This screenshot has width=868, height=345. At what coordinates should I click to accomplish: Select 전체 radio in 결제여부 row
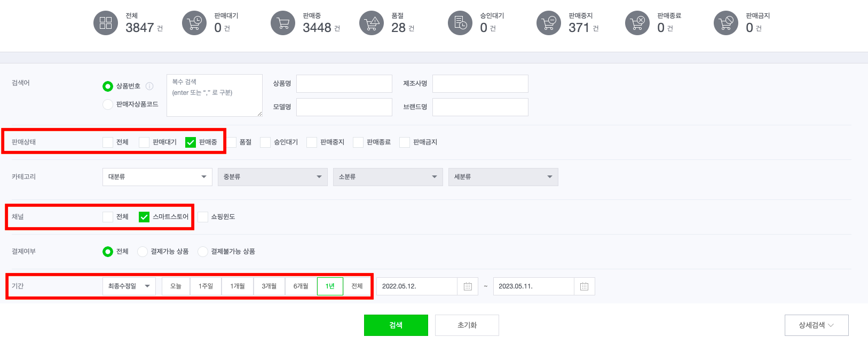click(x=108, y=252)
